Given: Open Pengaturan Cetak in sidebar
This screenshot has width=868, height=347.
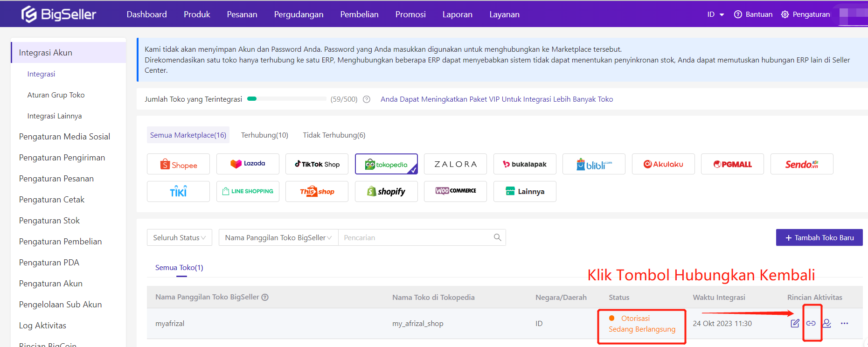Looking at the screenshot, I should point(52,200).
